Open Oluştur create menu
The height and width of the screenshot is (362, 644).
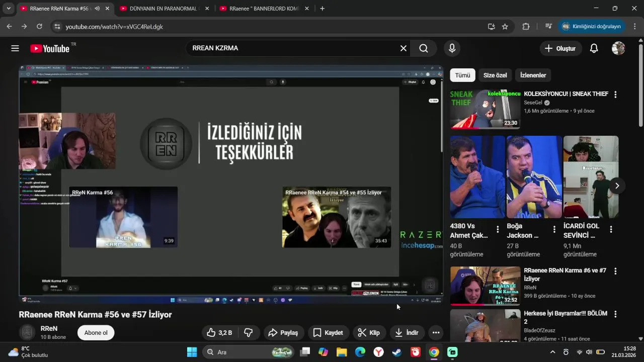560,48
